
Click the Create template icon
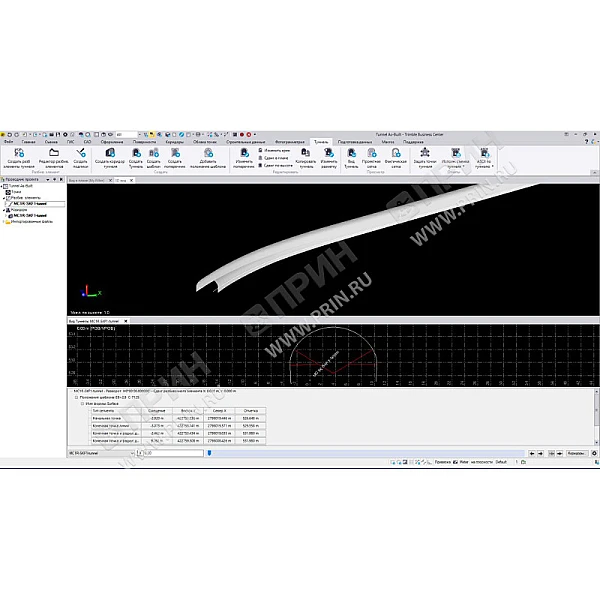click(x=154, y=155)
